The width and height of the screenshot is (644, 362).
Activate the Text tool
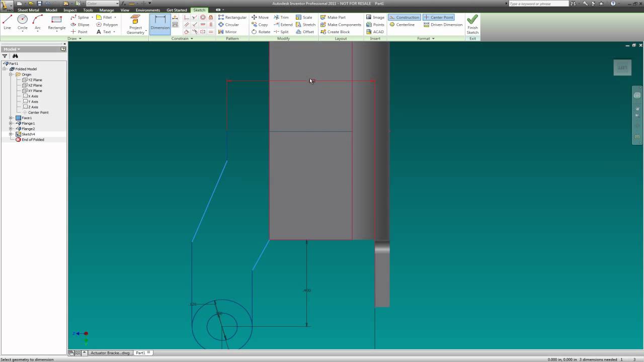click(103, 32)
